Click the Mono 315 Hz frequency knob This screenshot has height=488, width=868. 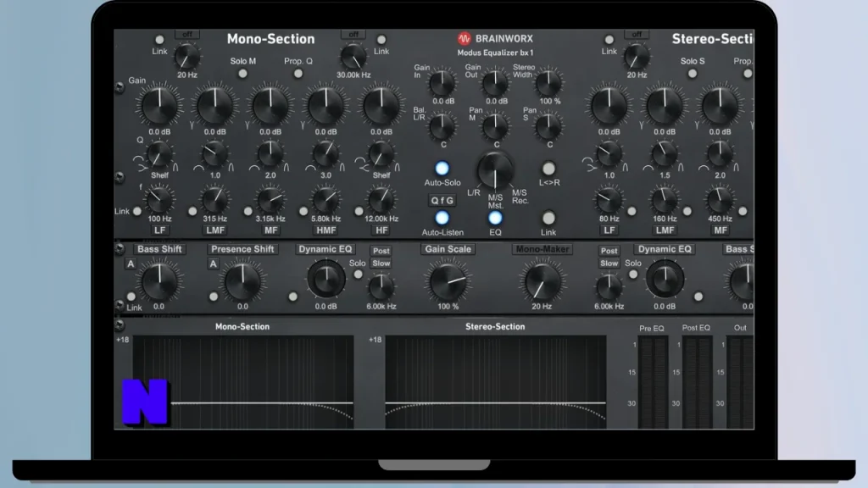(x=214, y=200)
